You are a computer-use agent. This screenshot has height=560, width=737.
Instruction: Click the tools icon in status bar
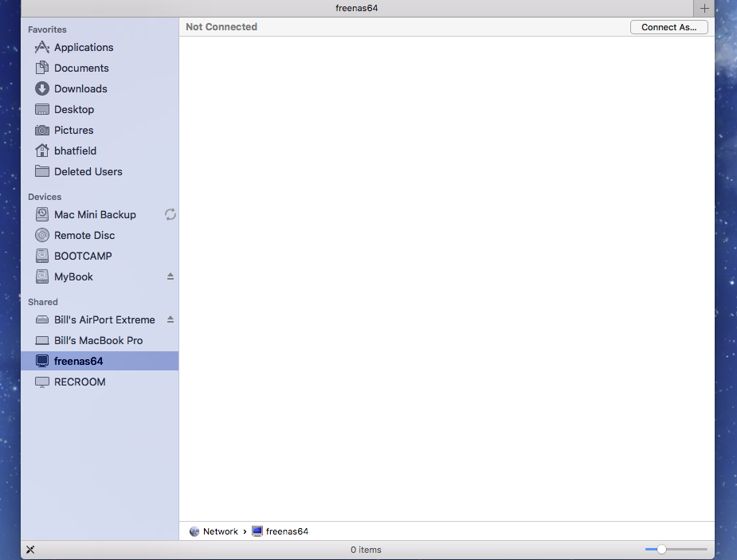point(30,549)
